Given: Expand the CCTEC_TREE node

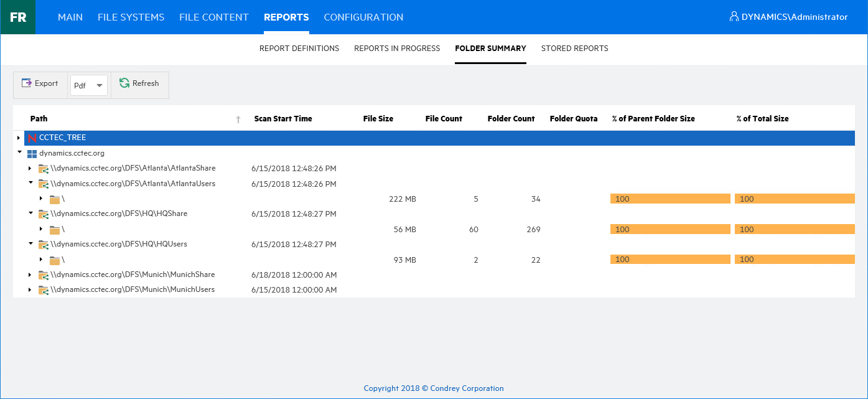Looking at the screenshot, I should (19, 138).
